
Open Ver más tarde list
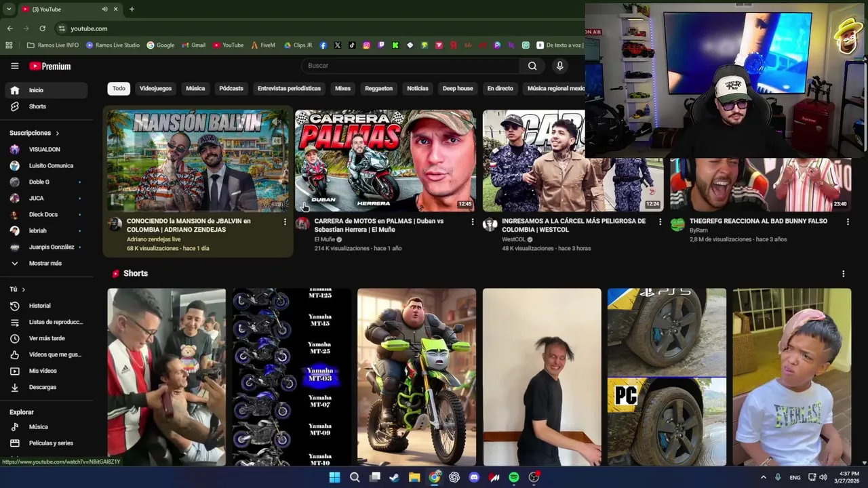pos(46,338)
